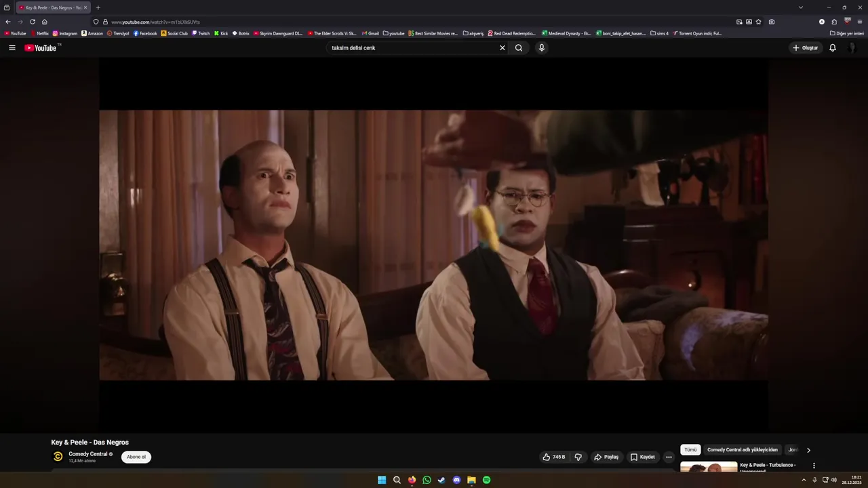
Task: Click in the YouTube search field
Action: coord(412,47)
